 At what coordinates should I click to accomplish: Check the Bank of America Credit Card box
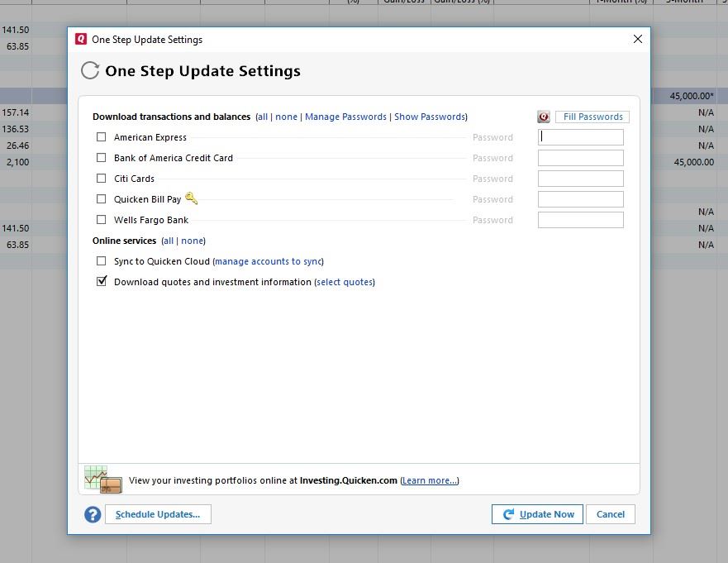coord(102,158)
